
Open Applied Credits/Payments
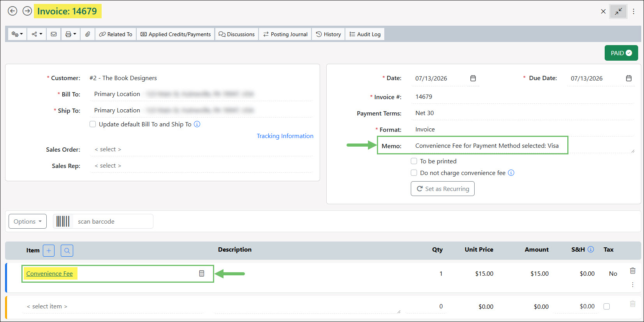(x=176, y=34)
